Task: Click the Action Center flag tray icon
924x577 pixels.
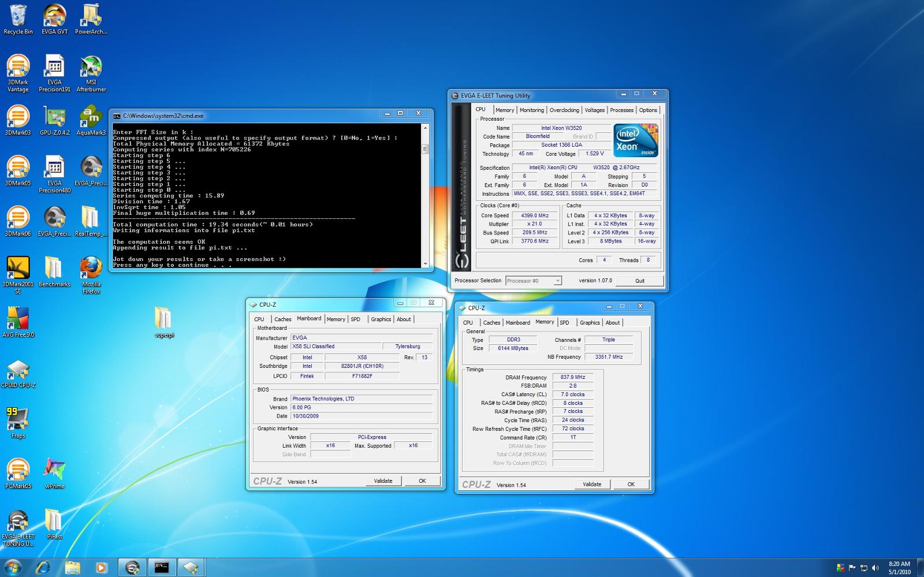Action: coord(852,568)
